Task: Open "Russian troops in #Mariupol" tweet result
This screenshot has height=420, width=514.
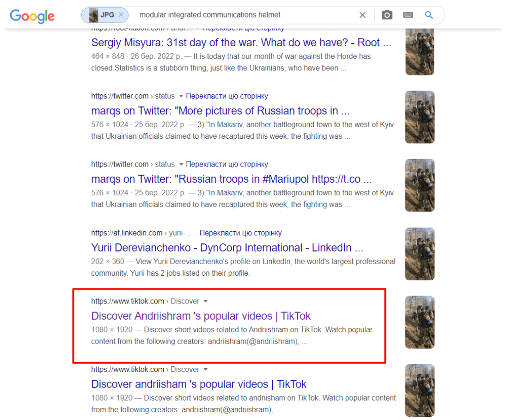Action: point(232,179)
